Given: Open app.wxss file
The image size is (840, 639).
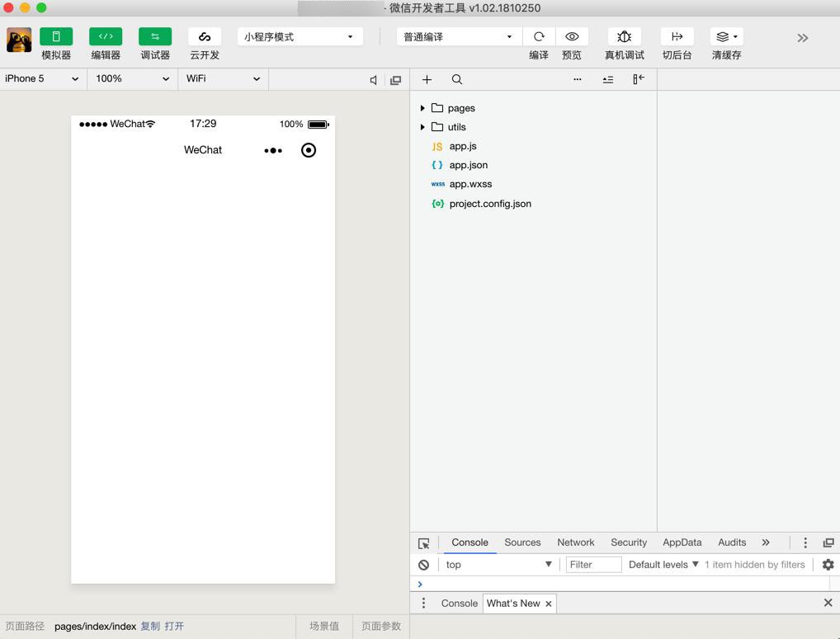Looking at the screenshot, I should (470, 184).
